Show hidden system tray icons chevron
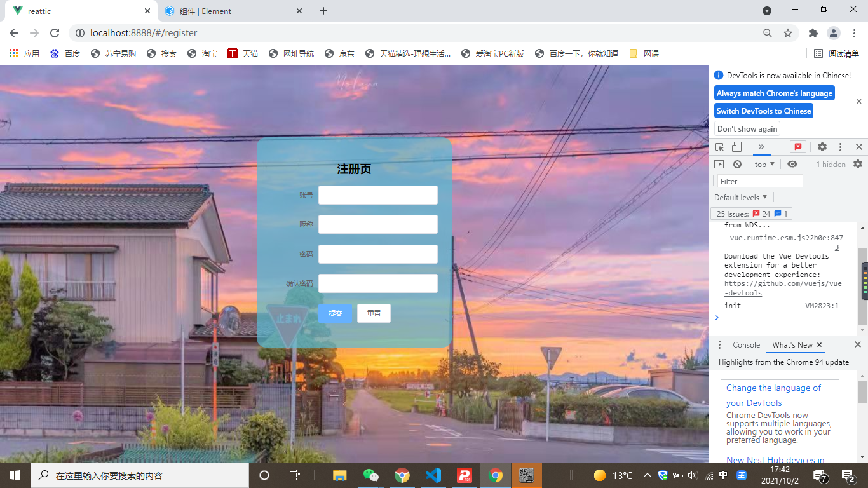This screenshot has height=488, width=868. point(647,475)
